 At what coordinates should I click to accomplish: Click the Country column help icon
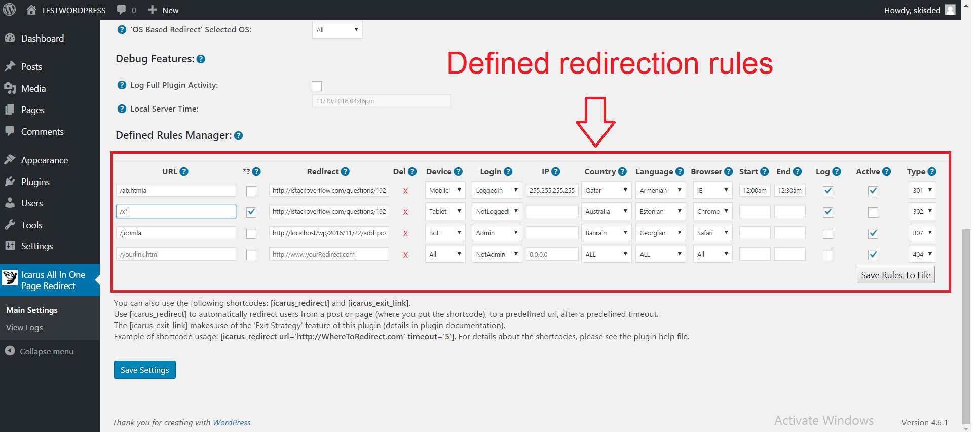(x=622, y=172)
